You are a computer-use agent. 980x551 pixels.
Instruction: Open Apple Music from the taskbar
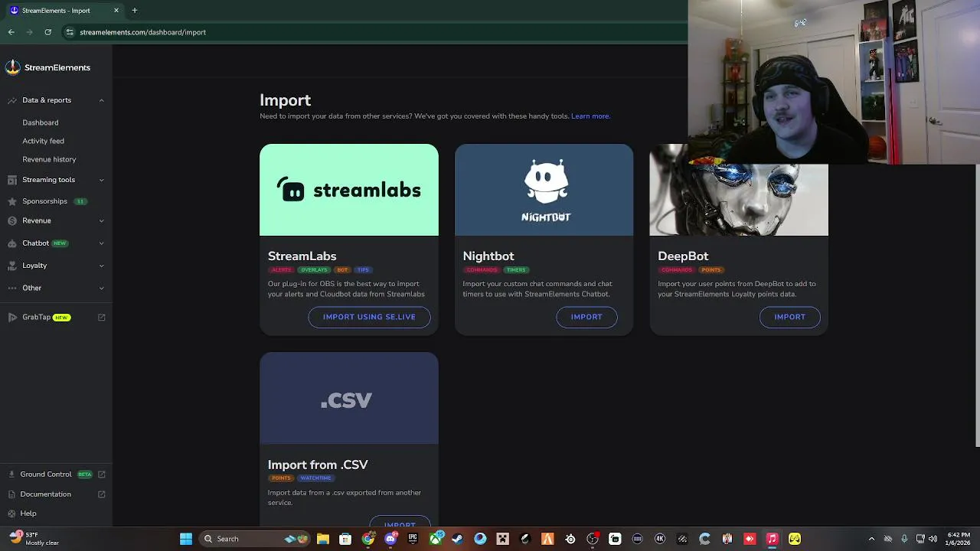pos(773,539)
